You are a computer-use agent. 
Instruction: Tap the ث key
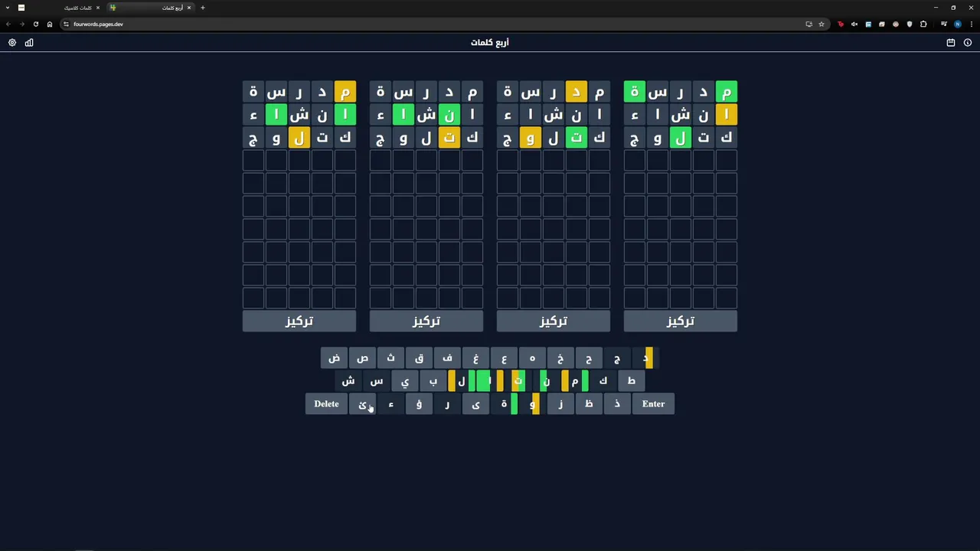[391, 358]
